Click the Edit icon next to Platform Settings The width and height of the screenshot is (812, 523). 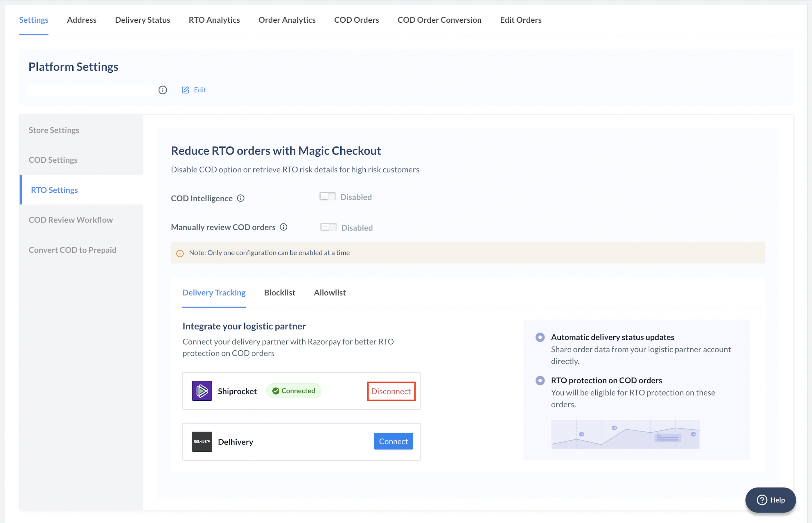(185, 90)
